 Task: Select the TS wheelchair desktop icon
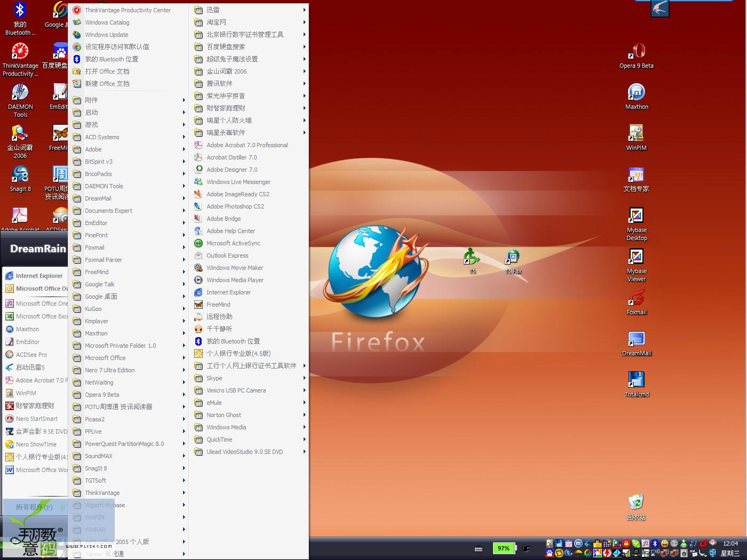pos(472,261)
